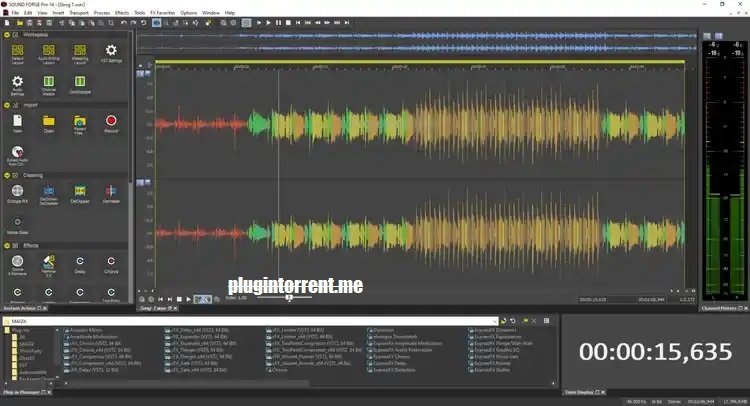Start playback with the toolbar Play button
The image size is (750, 406).
click(x=268, y=22)
